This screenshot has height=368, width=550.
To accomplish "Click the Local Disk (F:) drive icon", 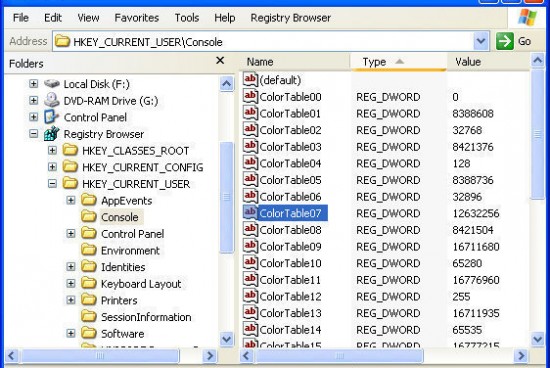I will pos(52,83).
